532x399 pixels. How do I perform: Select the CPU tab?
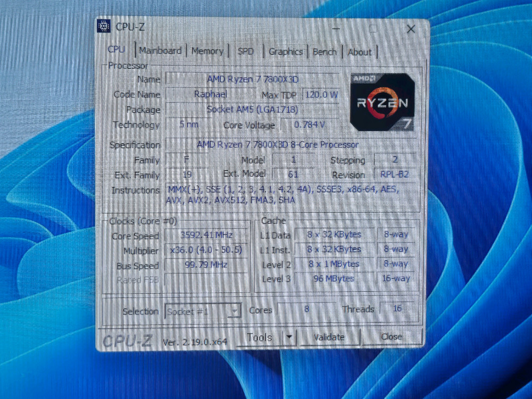pos(117,49)
